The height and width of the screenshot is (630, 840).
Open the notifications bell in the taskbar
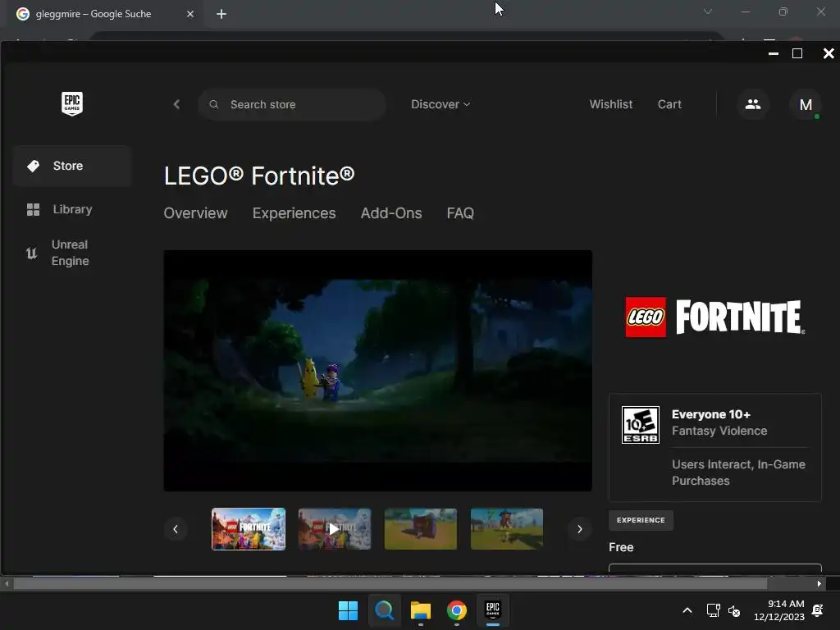(x=818, y=610)
